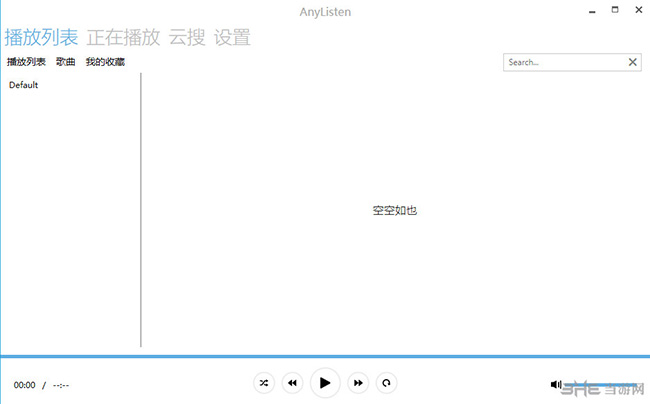The width and height of the screenshot is (650, 404).
Task: Adjust the volume slider
Action: click(601, 385)
